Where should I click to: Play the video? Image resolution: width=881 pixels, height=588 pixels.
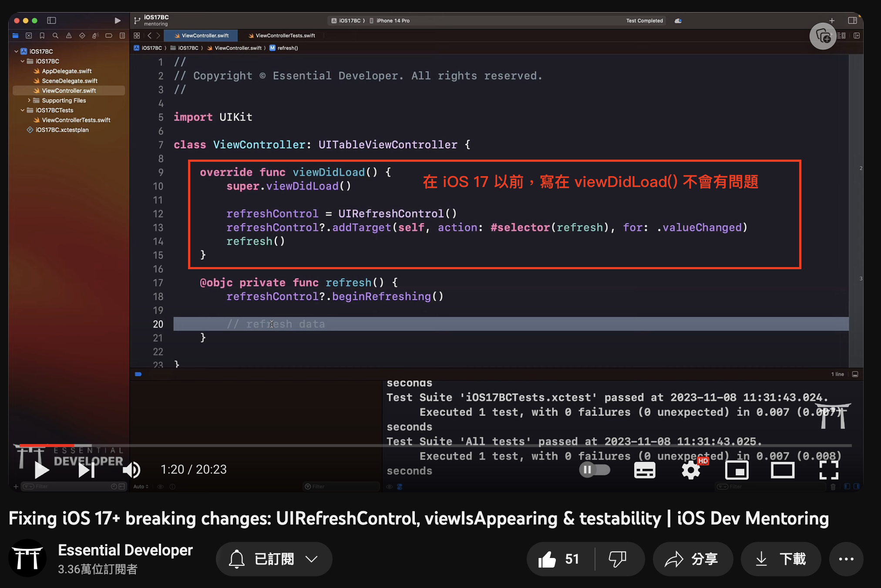[x=41, y=470]
